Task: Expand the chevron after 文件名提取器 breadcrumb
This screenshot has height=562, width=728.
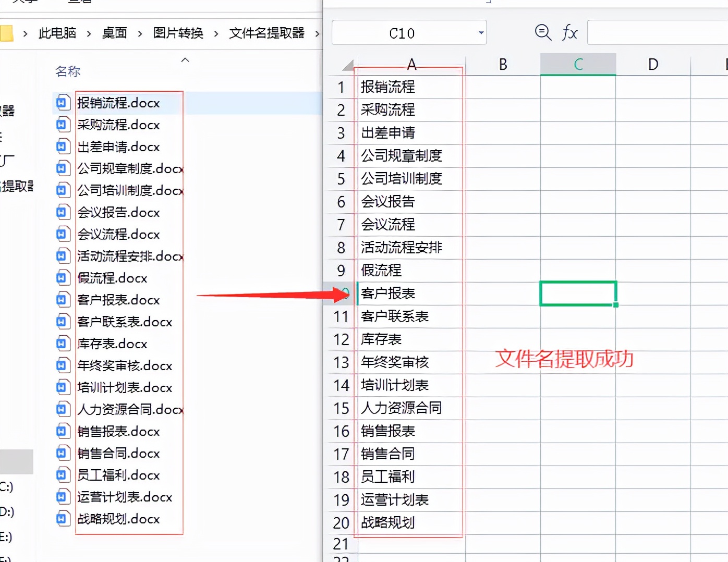Action: (317, 34)
